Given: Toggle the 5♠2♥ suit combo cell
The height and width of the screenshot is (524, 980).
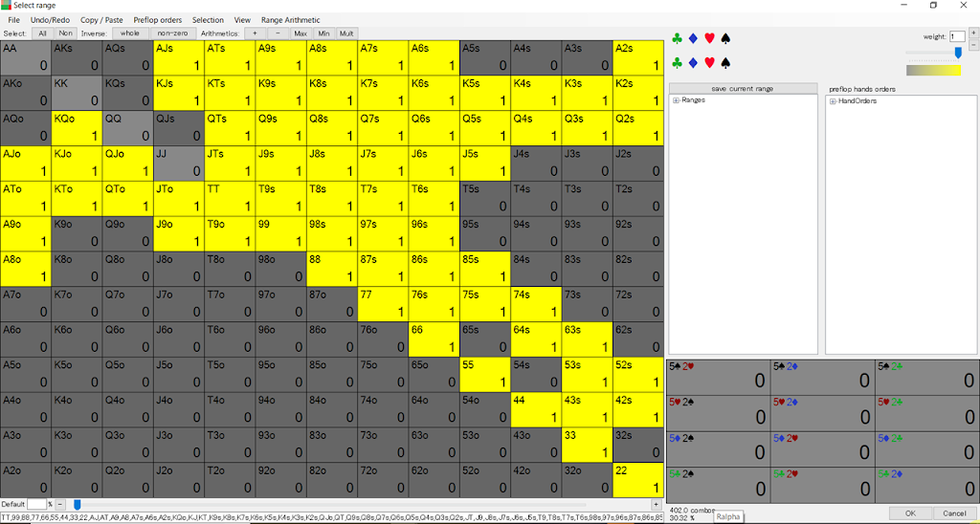Looking at the screenshot, I should point(718,377).
